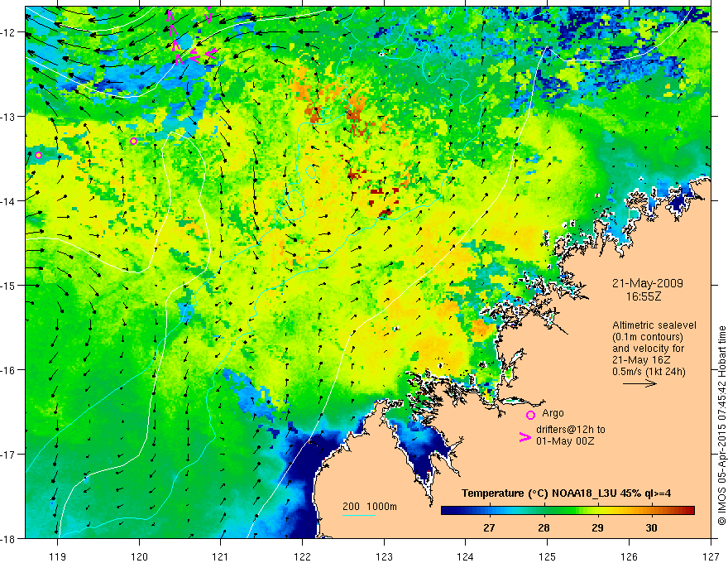Click the date text 21-May-2009
This screenshot has width=728, height=563.
pos(647,283)
